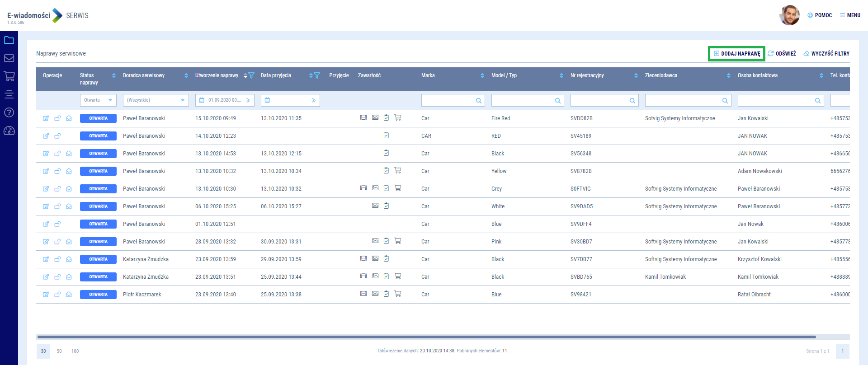The image size is (868, 365).
Task: Toggle filter on Utworzenie naprawy column
Action: (252, 75)
